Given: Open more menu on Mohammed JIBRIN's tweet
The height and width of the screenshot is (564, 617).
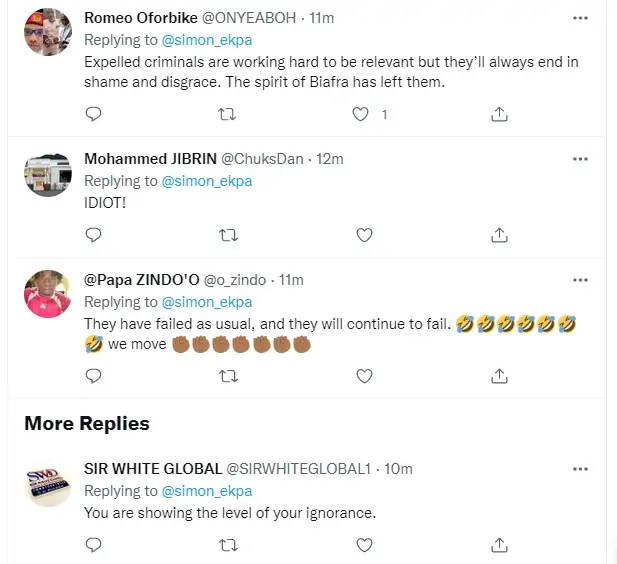Looking at the screenshot, I should click(x=580, y=159).
